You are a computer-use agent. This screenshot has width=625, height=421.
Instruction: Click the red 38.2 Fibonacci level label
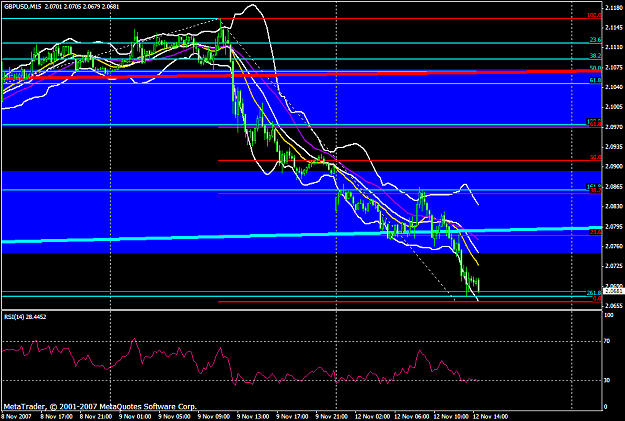(595, 191)
